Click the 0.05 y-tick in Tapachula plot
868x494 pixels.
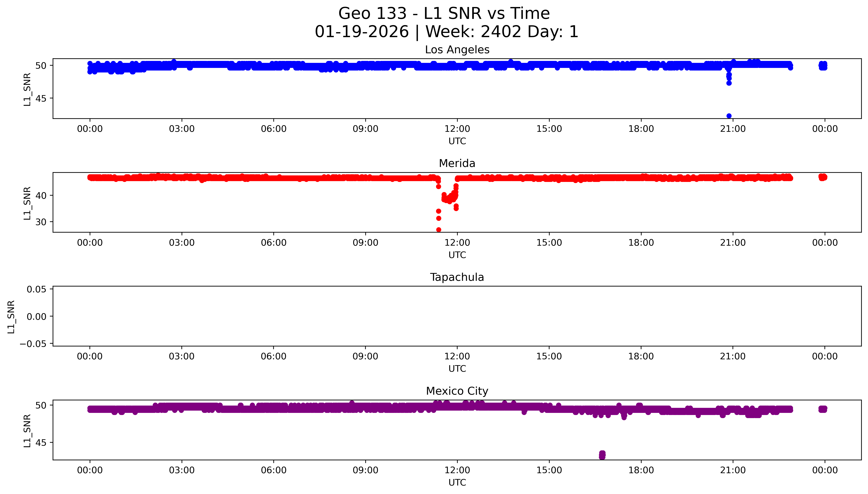[x=37, y=289]
